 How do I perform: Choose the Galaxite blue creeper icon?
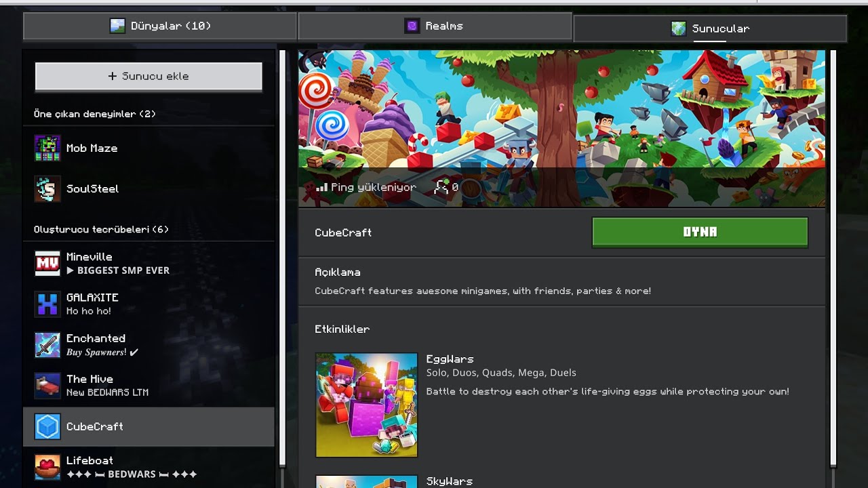point(47,304)
